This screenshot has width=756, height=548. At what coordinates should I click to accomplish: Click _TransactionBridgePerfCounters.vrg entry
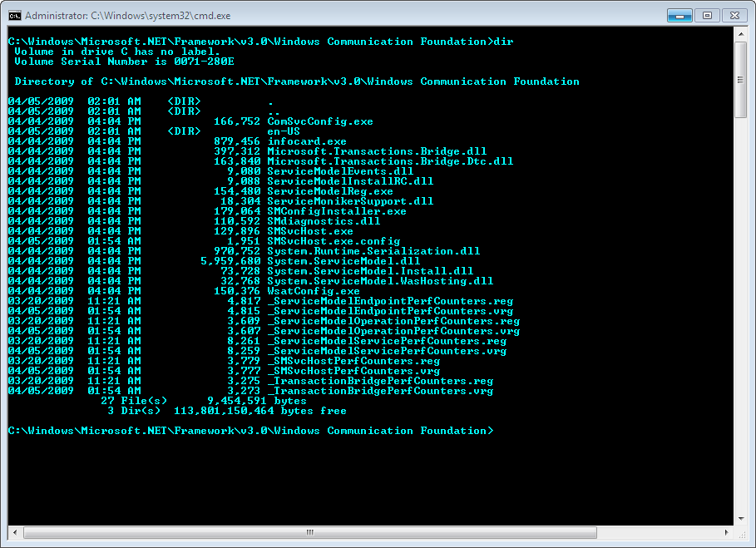coord(380,391)
